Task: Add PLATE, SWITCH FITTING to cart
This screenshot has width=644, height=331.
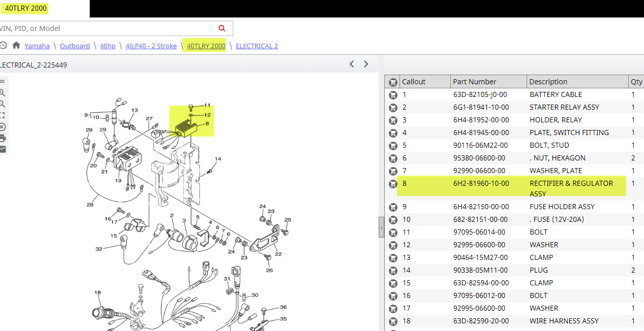Action: point(393,133)
